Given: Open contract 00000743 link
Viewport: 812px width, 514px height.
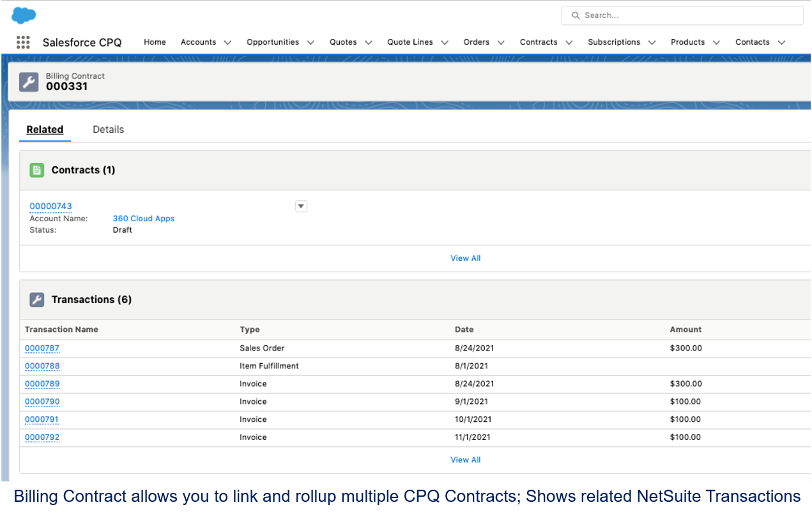Looking at the screenshot, I should (x=50, y=206).
